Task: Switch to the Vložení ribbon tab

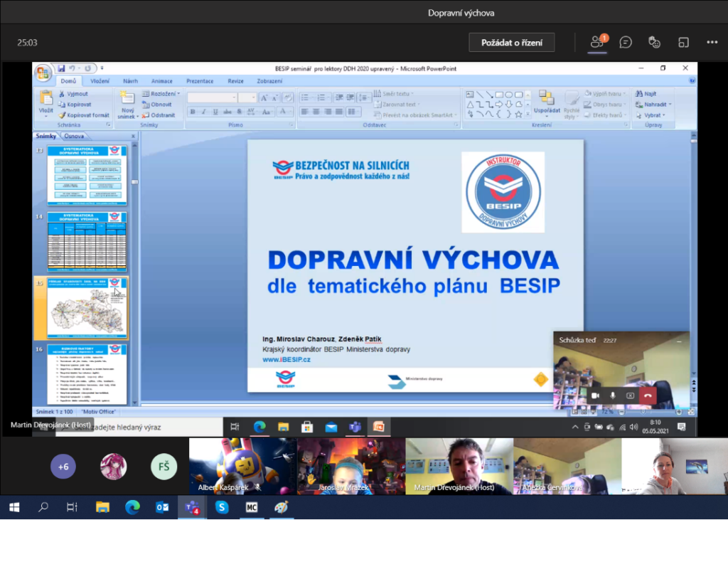Action: pyautogui.click(x=100, y=81)
